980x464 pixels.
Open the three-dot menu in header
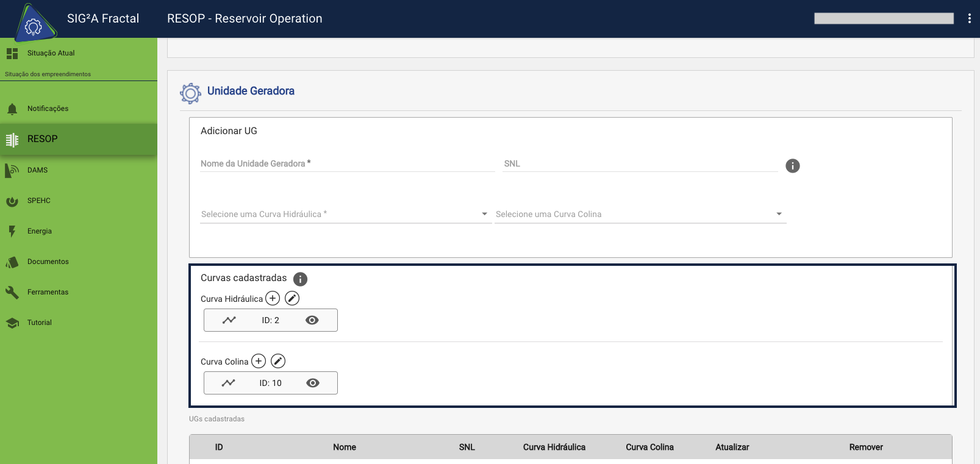tap(969, 18)
